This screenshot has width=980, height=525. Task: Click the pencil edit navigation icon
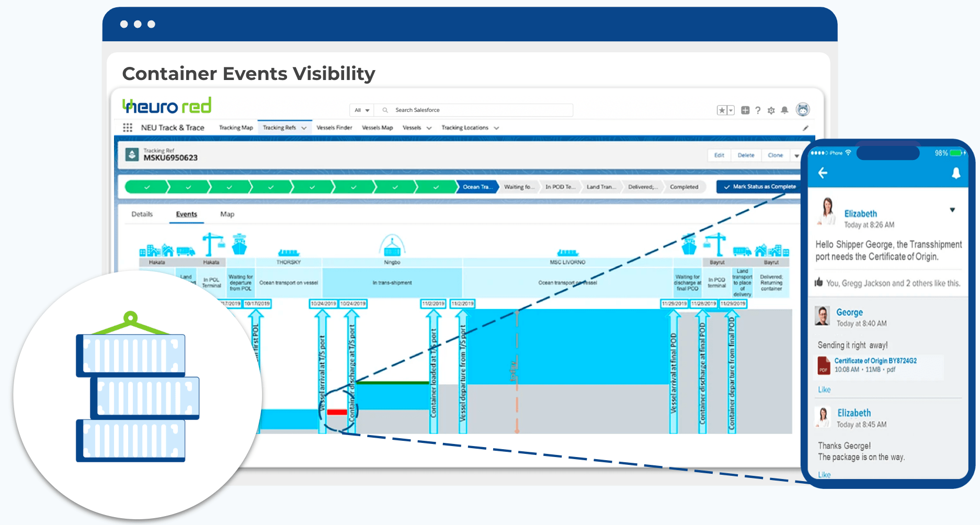(x=805, y=128)
